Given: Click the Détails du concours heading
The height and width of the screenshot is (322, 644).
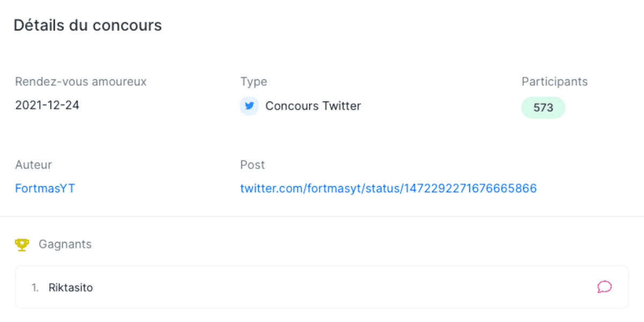Looking at the screenshot, I should (87, 25).
